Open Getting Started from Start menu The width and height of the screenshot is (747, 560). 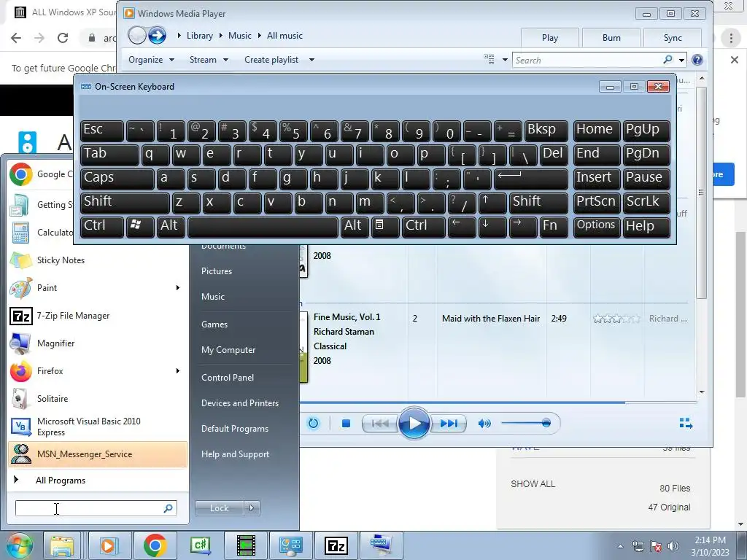[x=41, y=205]
